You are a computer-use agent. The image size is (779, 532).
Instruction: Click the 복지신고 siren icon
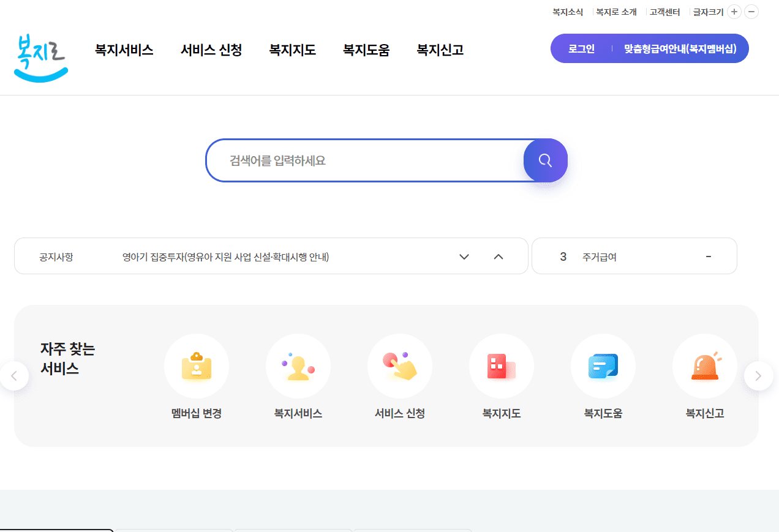(x=704, y=365)
